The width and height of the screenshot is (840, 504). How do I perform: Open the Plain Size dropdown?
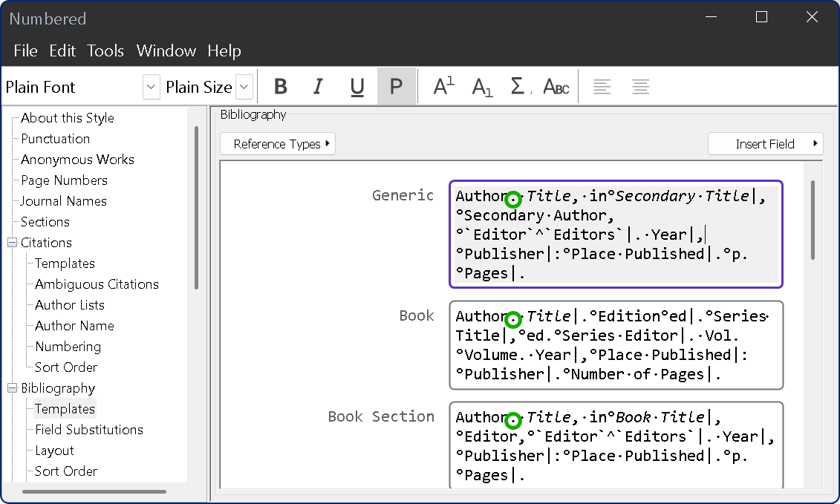point(244,87)
